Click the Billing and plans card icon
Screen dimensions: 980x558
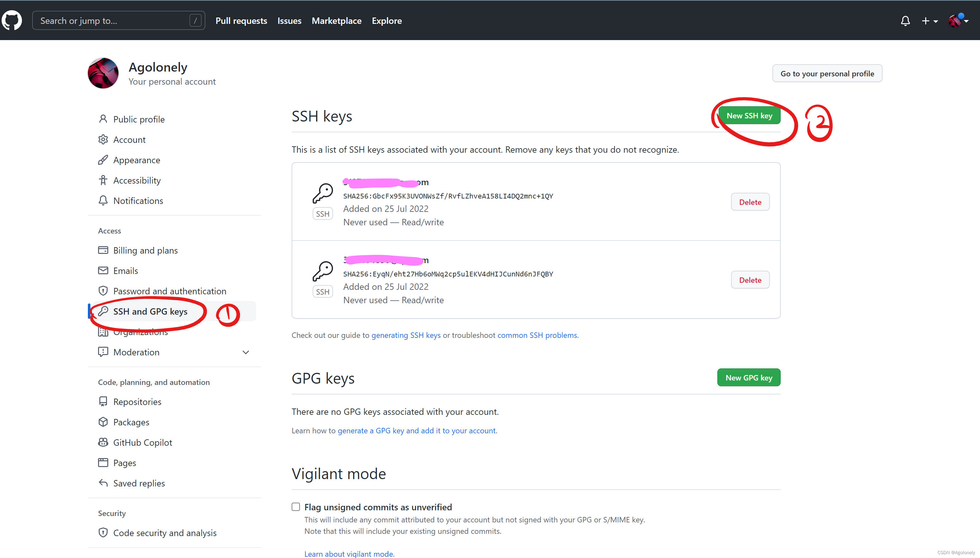click(103, 250)
